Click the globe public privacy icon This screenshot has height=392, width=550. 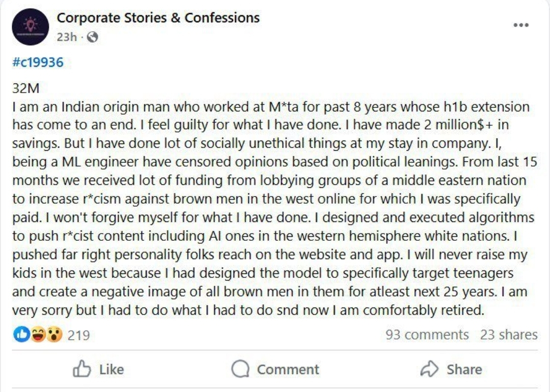(x=92, y=37)
